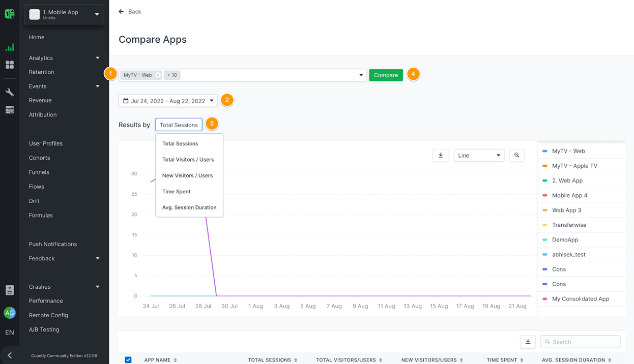Sort by the TOTAL SESSIONS column arrows

pos(296,360)
